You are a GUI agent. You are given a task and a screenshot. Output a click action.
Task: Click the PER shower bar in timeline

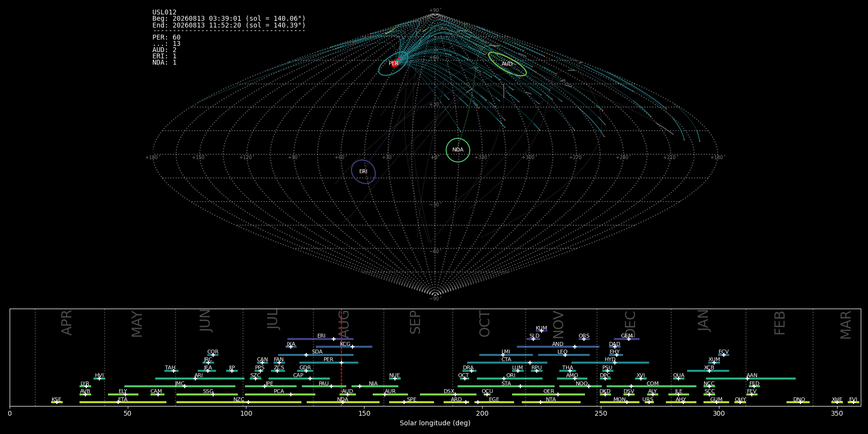point(329,363)
